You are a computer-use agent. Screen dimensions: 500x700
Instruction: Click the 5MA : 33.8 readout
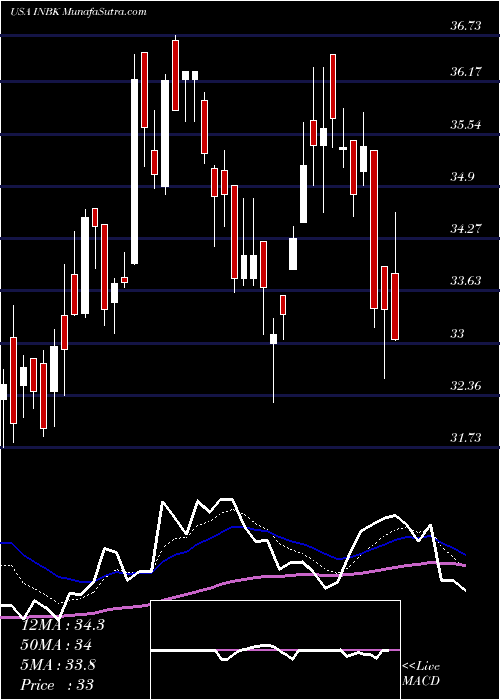58,665
